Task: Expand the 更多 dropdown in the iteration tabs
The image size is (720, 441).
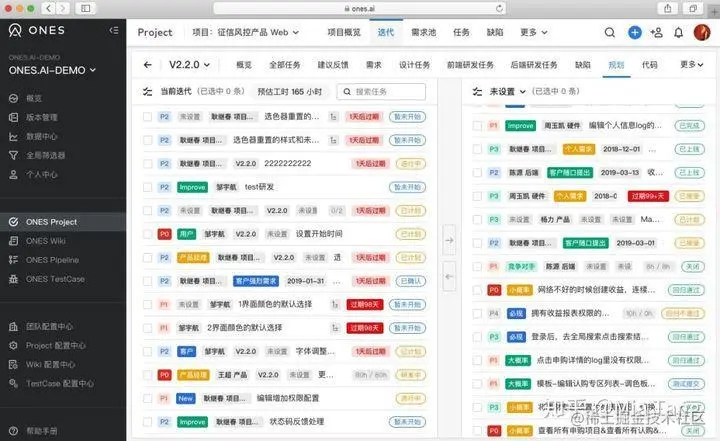Action: [692, 65]
